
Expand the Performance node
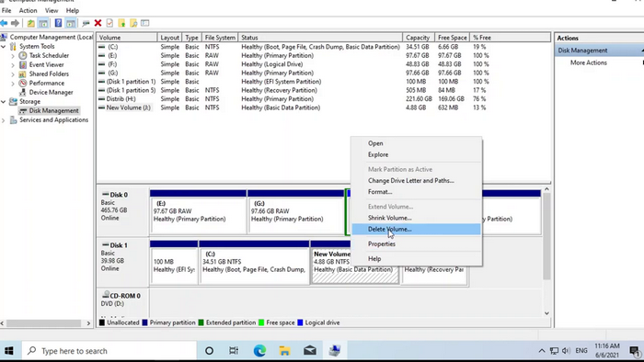click(x=13, y=84)
